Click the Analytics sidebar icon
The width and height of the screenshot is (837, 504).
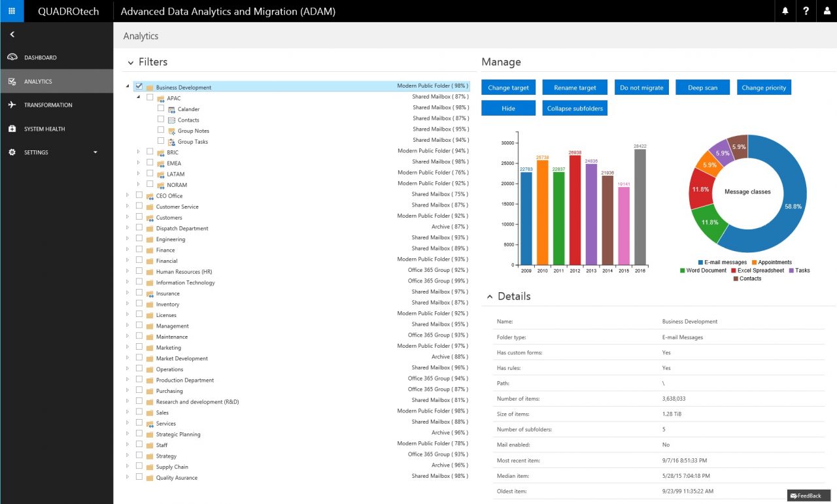(12, 82)
